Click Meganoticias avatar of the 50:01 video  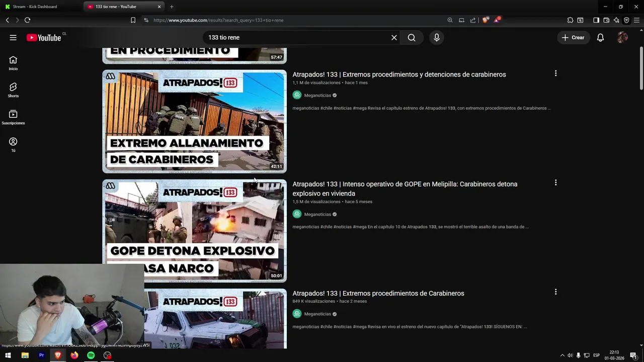pos(297,214)
